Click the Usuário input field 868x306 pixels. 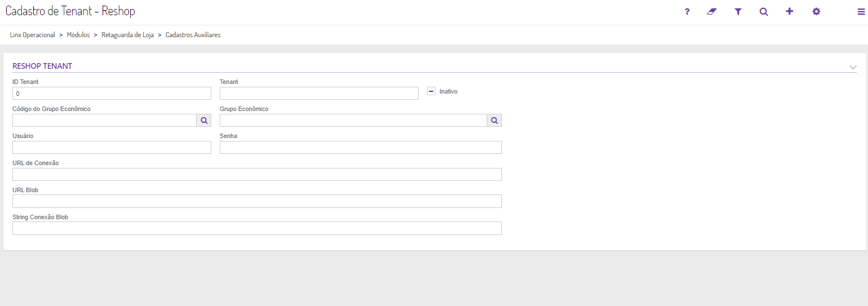coord(112,147)
